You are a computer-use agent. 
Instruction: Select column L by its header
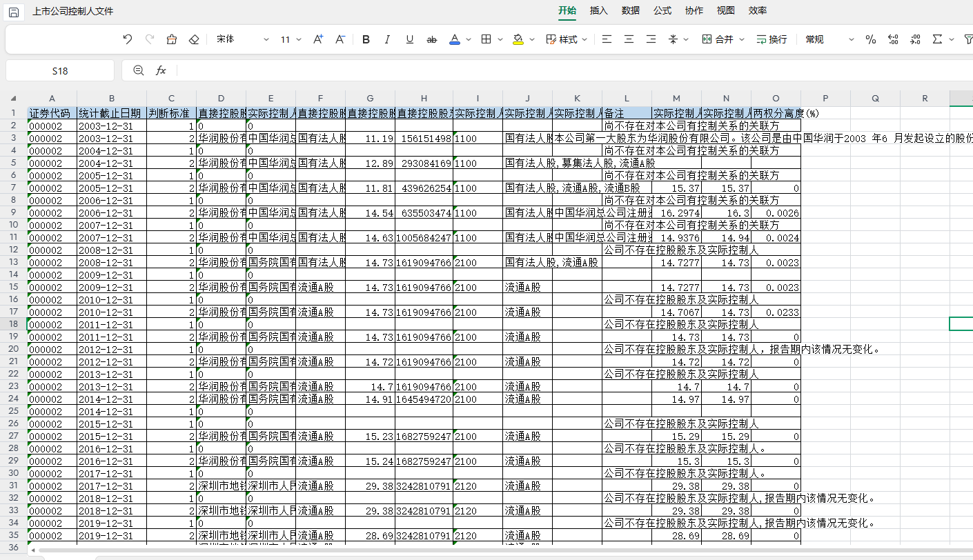(627, 98)
